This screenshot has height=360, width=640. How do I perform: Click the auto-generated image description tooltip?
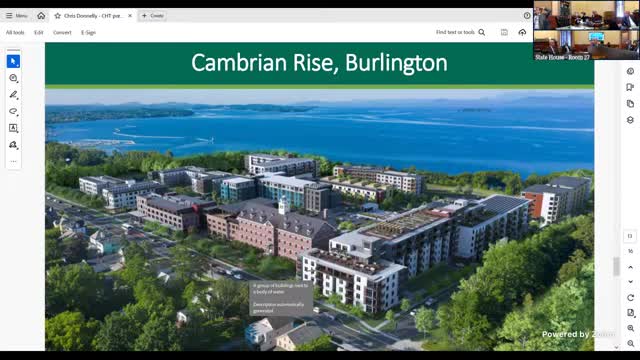[x=281, y=298]
